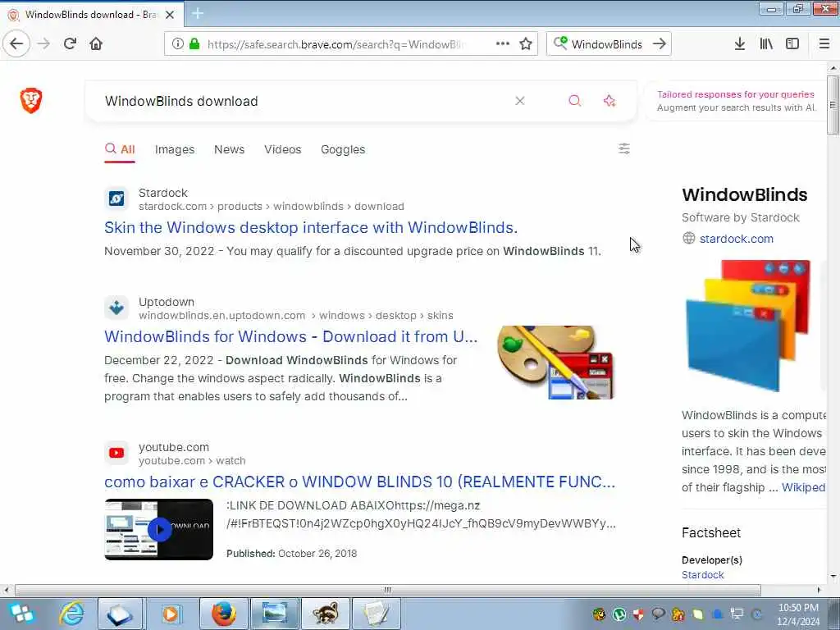Click the YouTube result favicon
The image size is (840, 630).
[x=116, y=453]
